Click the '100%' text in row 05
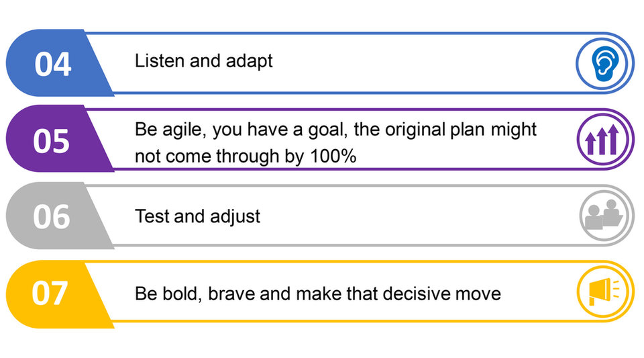The image size is (644, 358). [x=333, y=156]
